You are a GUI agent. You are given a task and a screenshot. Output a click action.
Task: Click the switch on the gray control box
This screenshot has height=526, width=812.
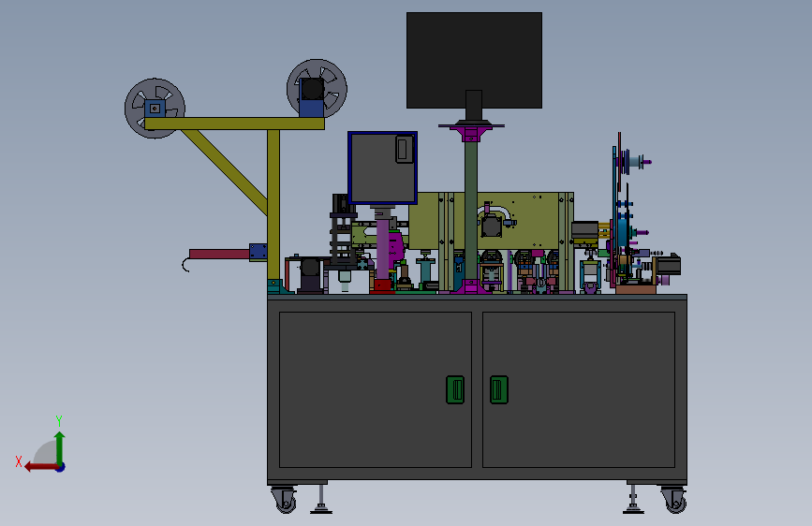coord(404,149)
